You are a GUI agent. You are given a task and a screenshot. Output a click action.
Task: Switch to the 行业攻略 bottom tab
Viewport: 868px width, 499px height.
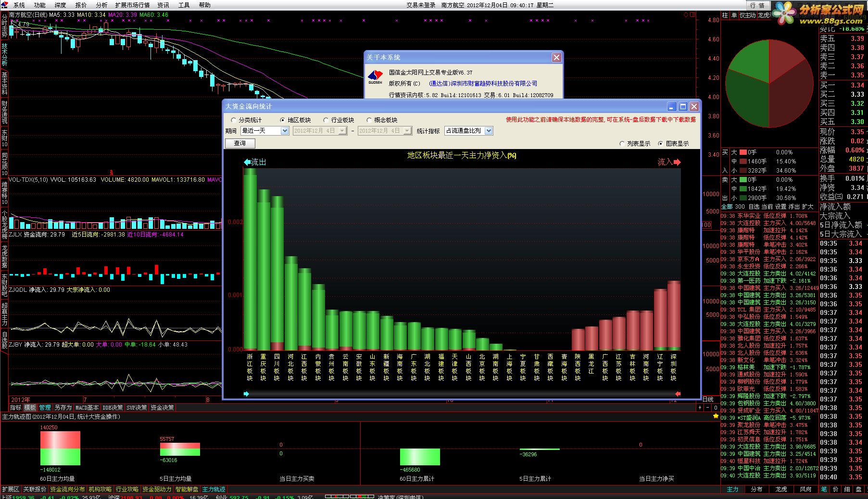click(127, 489)
